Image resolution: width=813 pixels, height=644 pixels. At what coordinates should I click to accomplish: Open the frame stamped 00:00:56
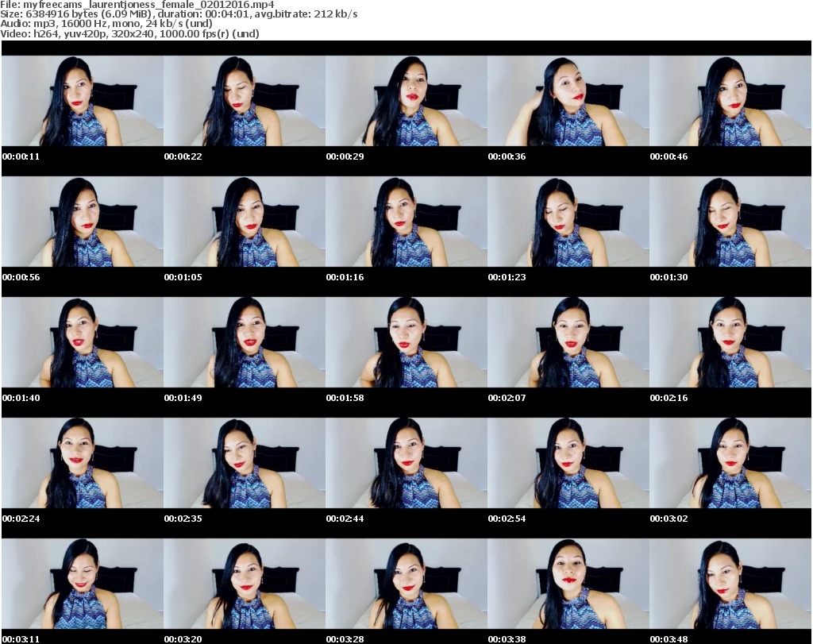click(83, 222)
